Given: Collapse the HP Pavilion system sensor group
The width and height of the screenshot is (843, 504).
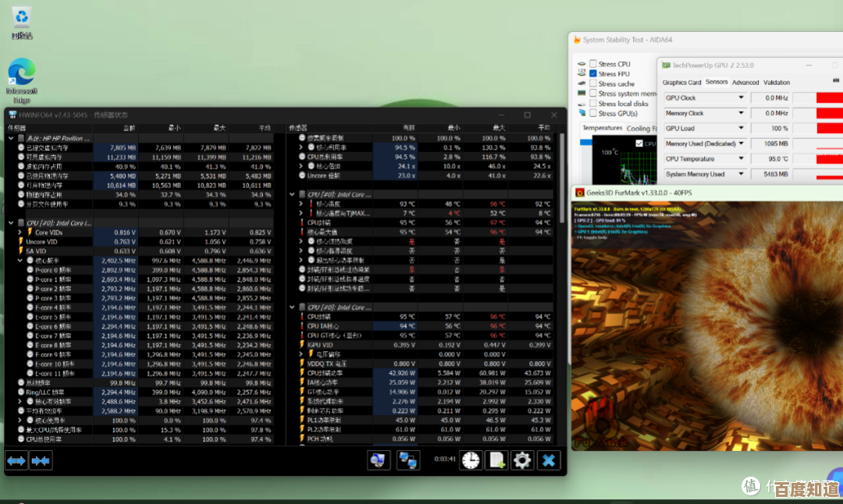Looking at the screenshot, I should [11, 138].
